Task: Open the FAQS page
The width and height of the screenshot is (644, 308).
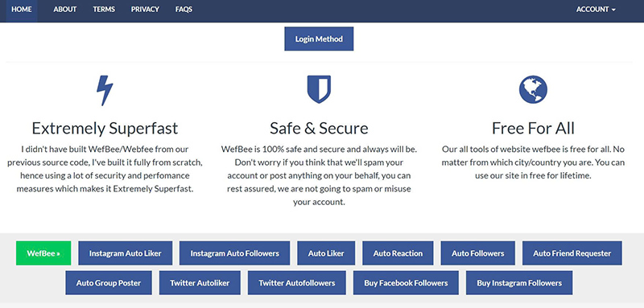Action: pyautogui.click(x=184, y=10)
